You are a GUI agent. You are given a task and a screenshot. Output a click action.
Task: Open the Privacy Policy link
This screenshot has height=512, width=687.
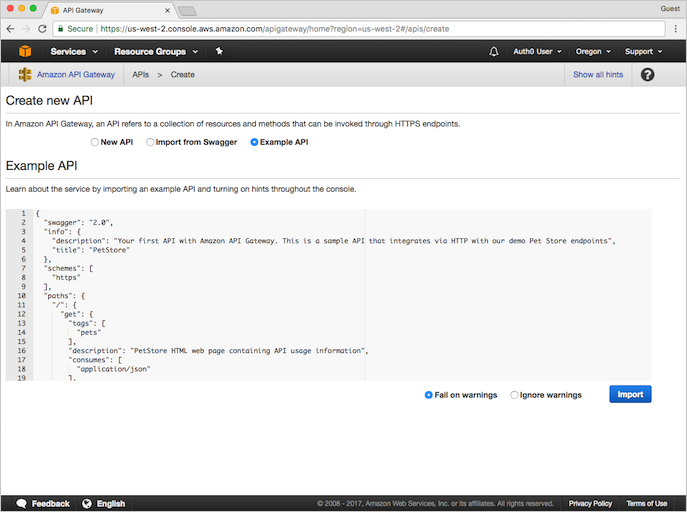[590, 504]
